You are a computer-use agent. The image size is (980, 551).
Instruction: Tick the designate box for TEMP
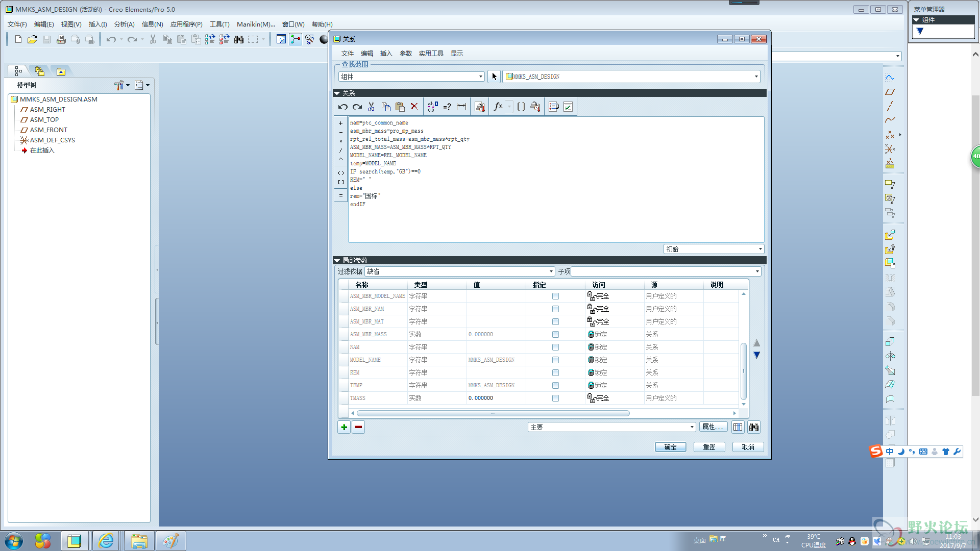[555, 386]
